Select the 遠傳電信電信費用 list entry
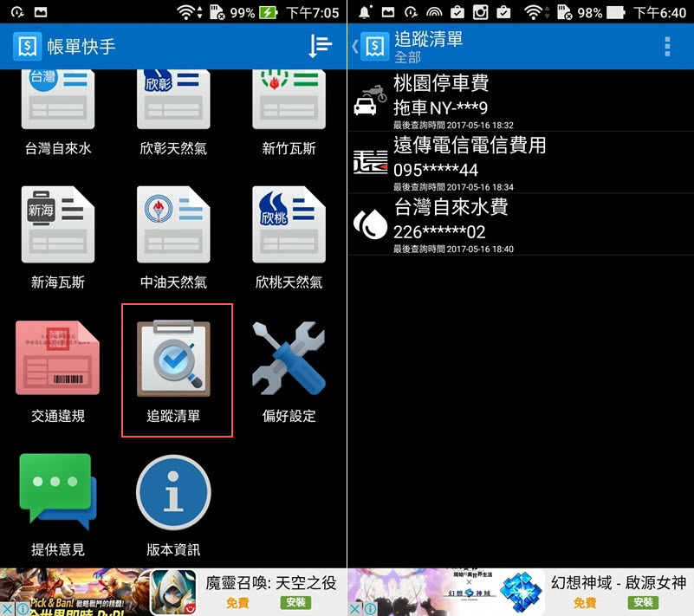The image size is (694, 616). click(x=521, y=162)
